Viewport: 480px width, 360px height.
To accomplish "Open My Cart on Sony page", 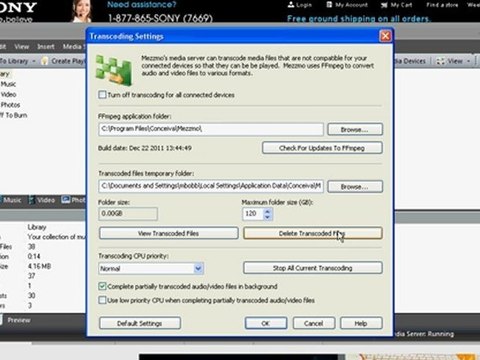I will (x=401, y=5).
